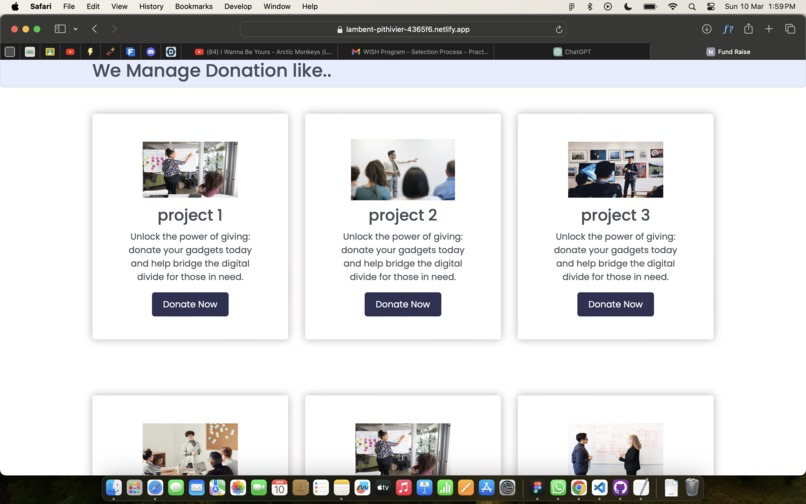Open the Apple menu
This screenshot has height=504, width=806.
(15, 6)
